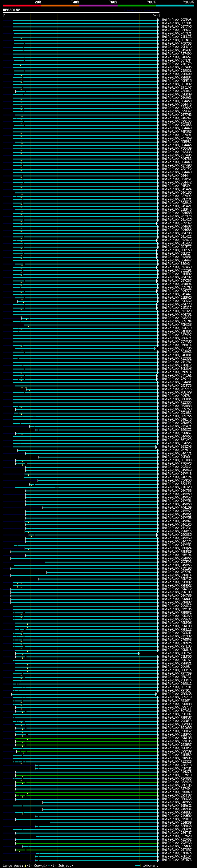The image size is (197, 868).
Task: Select the UniRef100_Q50K58 label
Action: click(x=177, y=481)
